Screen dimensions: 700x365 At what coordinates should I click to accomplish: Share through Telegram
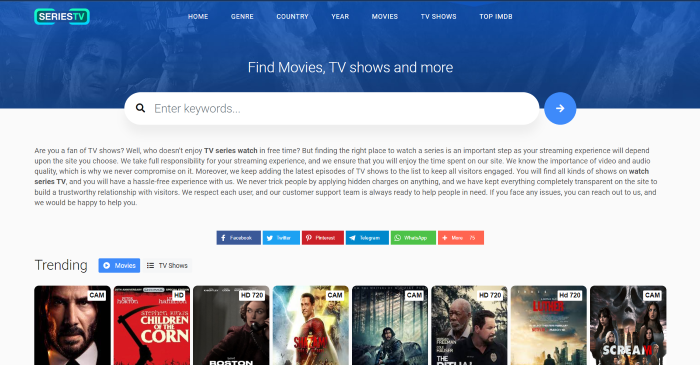click(367, 238)
